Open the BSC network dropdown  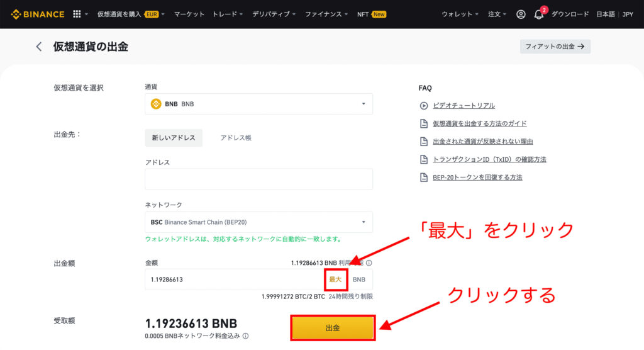pos(258,222)
